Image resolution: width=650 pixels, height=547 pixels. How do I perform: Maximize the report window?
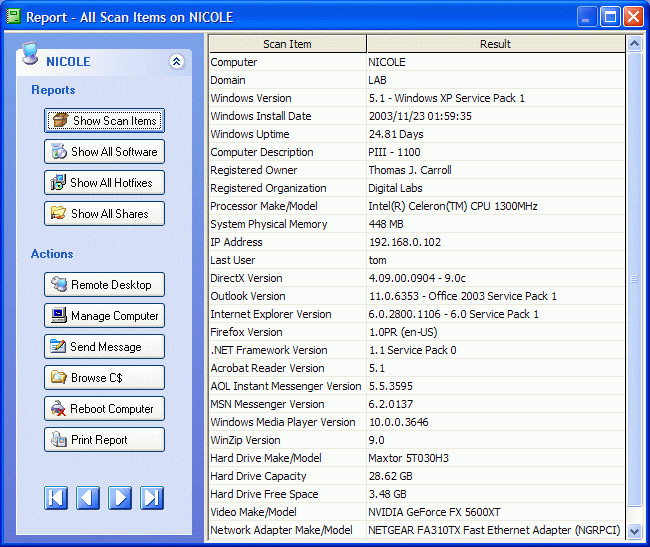[610, 17]
